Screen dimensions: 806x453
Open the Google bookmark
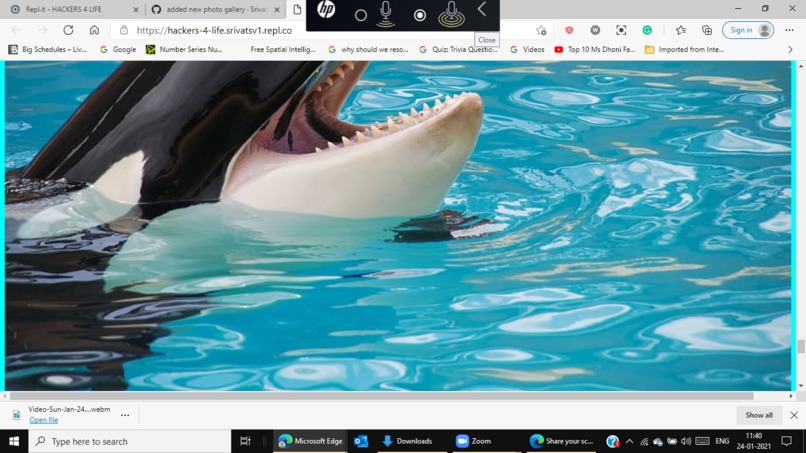pos(118,49)
